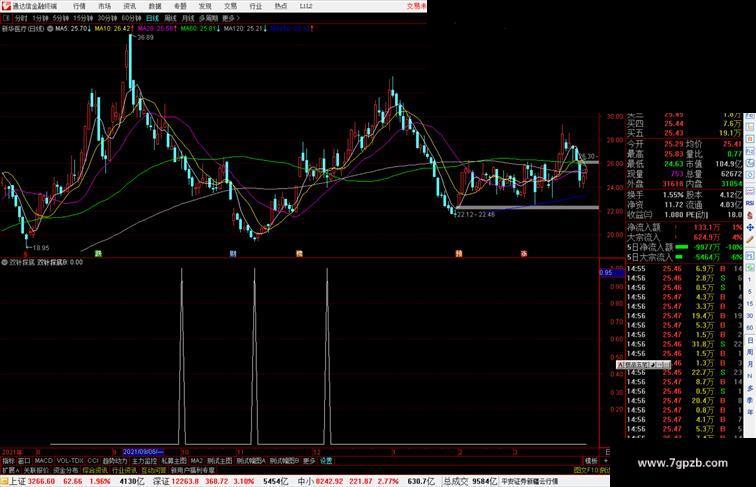Click 上证 index in status bar
Viewport: 756px width, 487px height.
(17, 481)
